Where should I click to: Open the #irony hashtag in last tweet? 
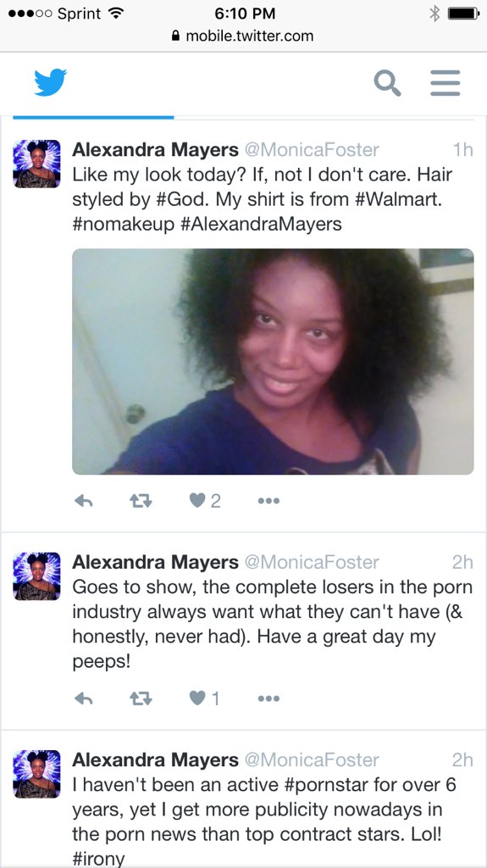tap(98, 859)
